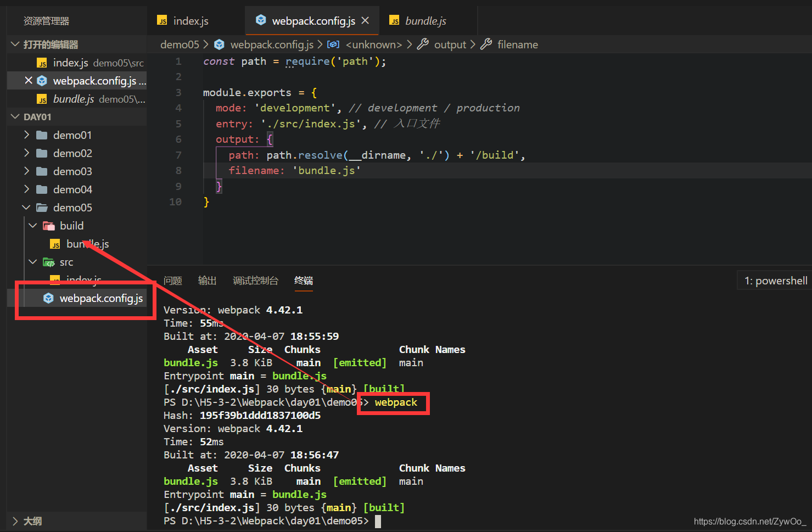Click the demo03 folder icon

(x=42, y=171)
